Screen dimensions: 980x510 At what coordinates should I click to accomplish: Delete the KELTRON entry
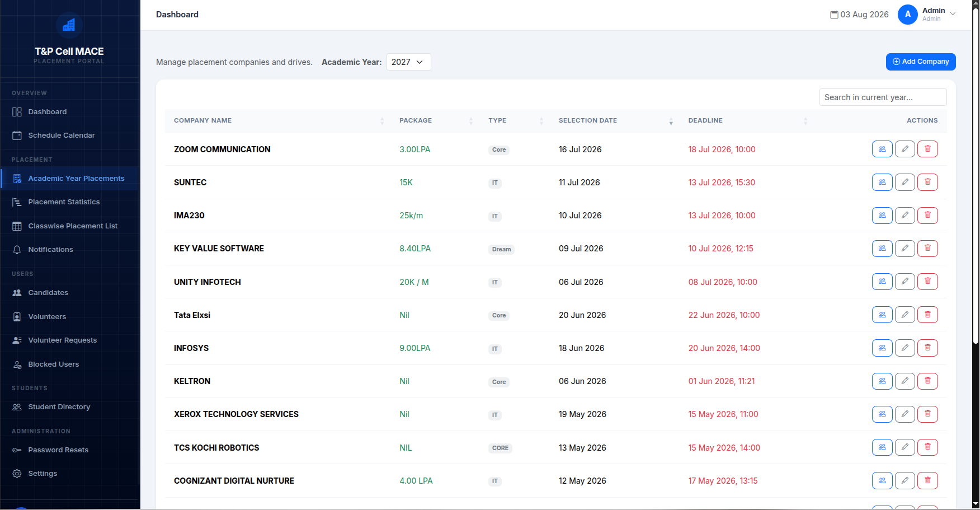pos(927,381)
